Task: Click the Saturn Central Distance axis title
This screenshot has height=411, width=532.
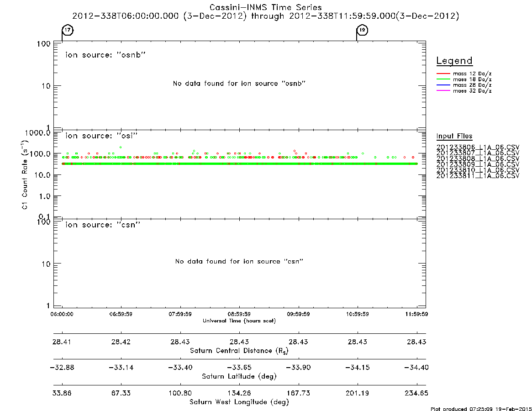Action: pos(239,351)
